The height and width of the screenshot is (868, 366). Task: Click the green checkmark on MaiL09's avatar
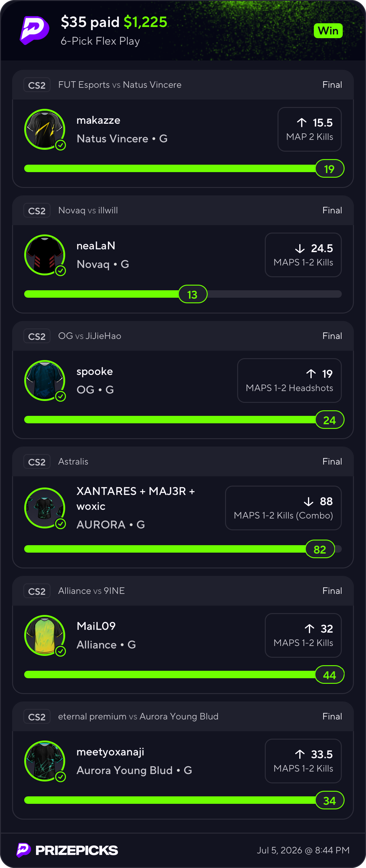tap(61, 651)
